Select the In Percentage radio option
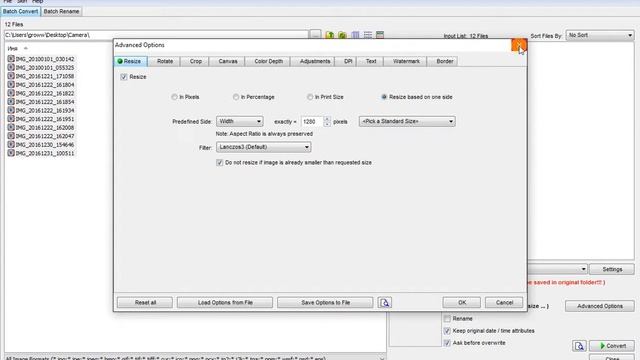The image size is (640, 360). [236, 97]
